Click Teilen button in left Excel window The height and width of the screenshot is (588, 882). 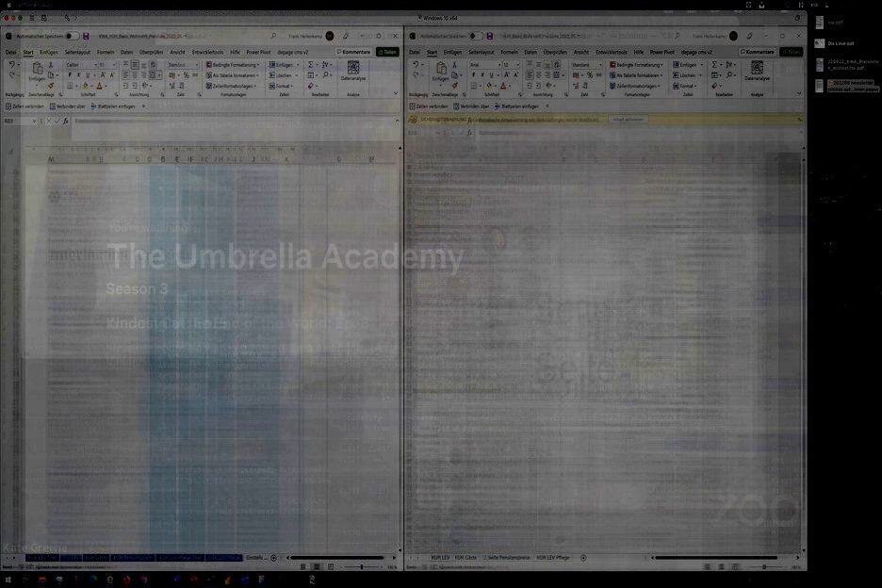[x=387, y=52]
